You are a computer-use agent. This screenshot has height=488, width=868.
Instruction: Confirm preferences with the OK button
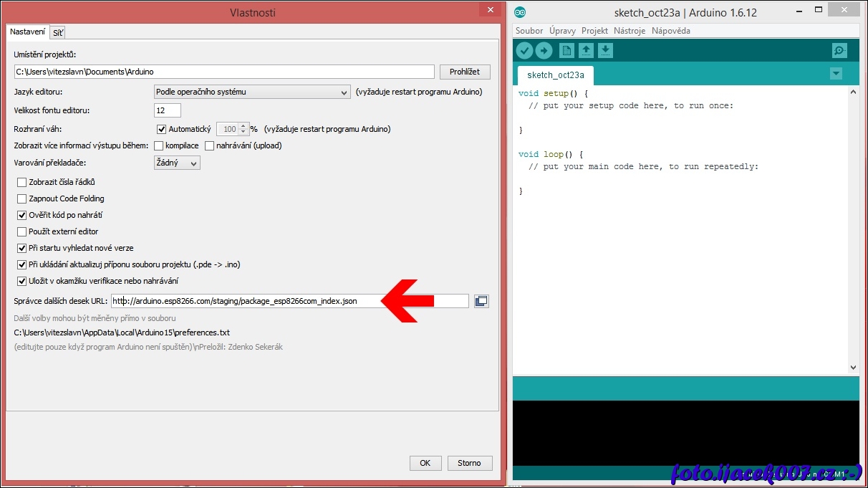(x=425, y=463)
